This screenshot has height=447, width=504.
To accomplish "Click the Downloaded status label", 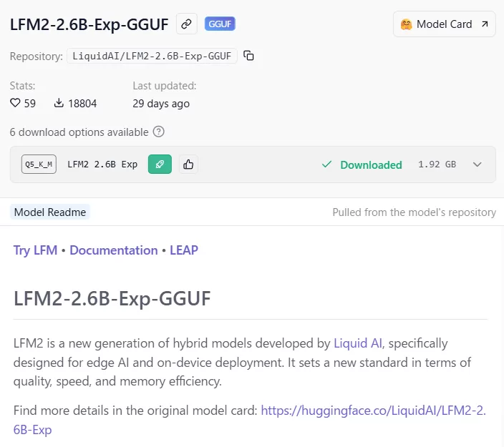I will 371,164.
